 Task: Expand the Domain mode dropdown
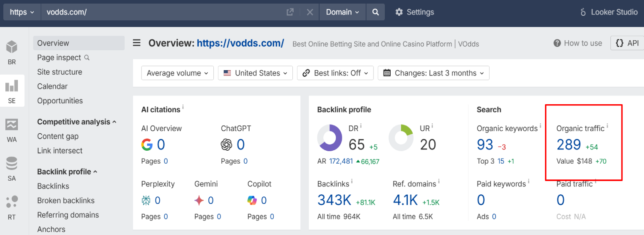coord(342,12)
